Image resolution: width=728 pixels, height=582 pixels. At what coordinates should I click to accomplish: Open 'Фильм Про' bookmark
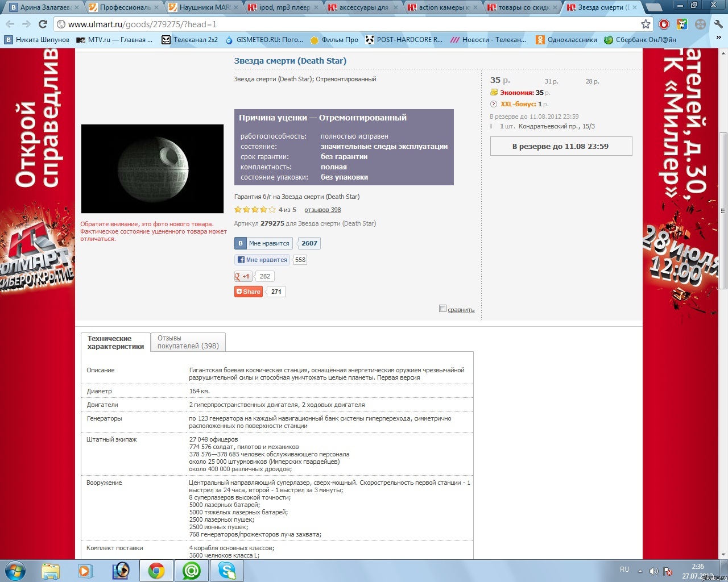click(334, 40)
